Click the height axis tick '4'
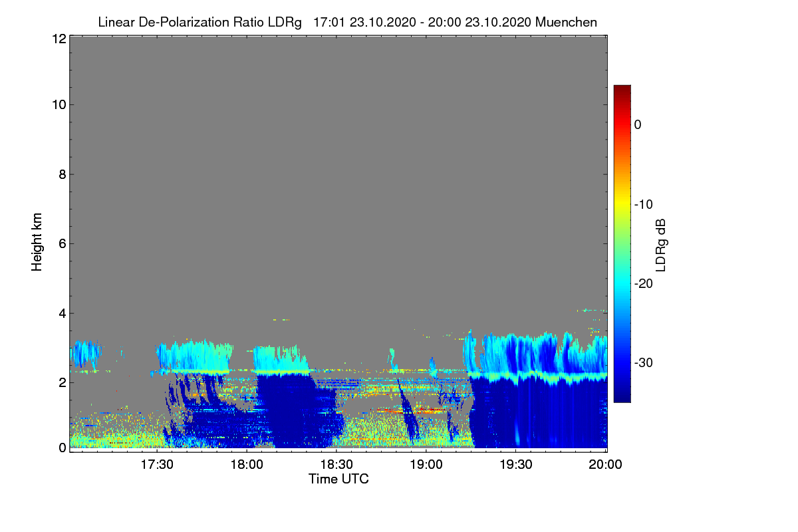Viewport: 798px width, 532px height. pyautogui.click(x=61, y=313)
